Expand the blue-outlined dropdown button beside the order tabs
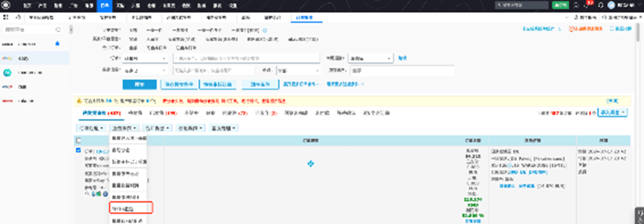 pyautogui.click(x=612, y=113)
